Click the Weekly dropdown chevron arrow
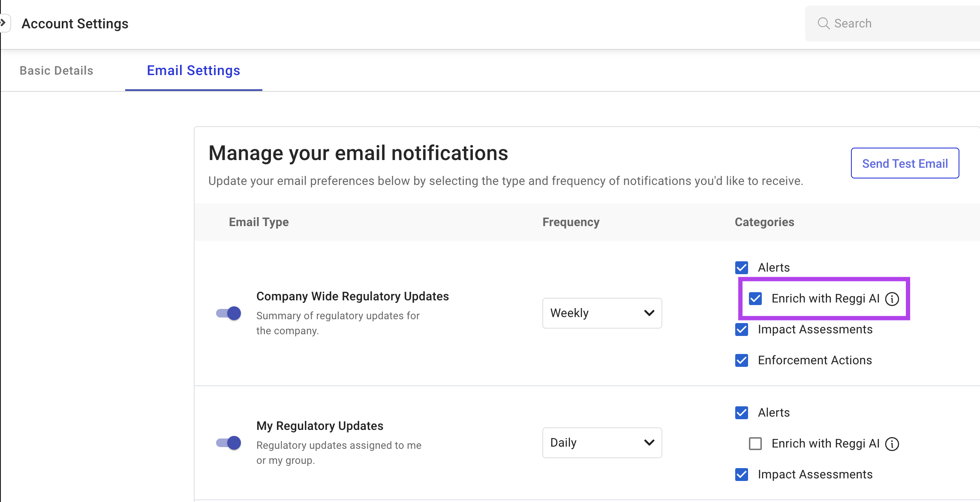 649,313
